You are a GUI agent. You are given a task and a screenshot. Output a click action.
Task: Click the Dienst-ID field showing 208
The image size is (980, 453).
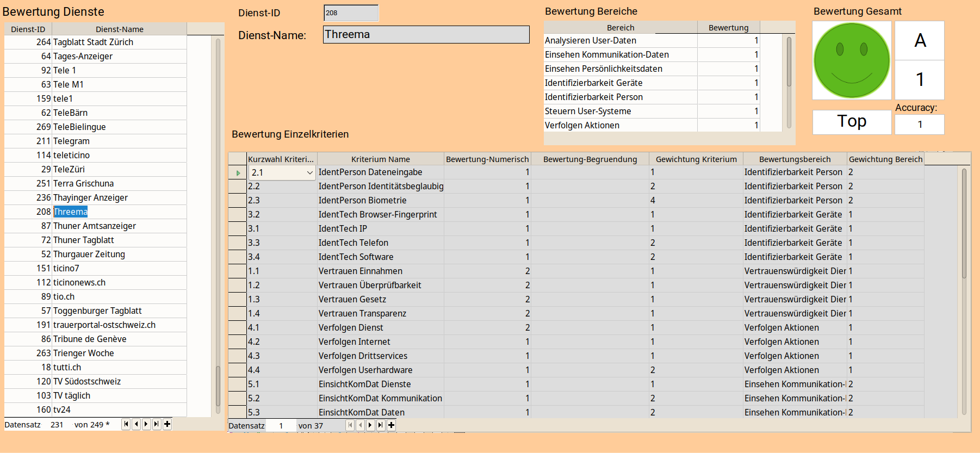pos(351,13)
